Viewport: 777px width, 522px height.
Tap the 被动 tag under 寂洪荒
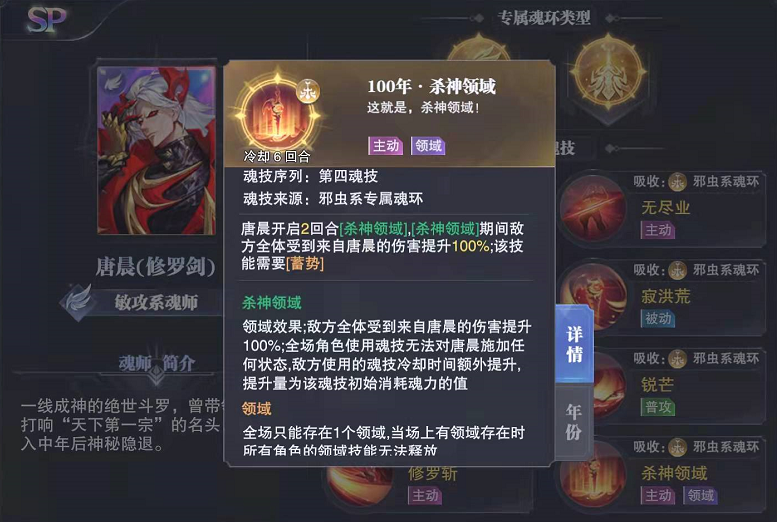click(x=658, y=318)
